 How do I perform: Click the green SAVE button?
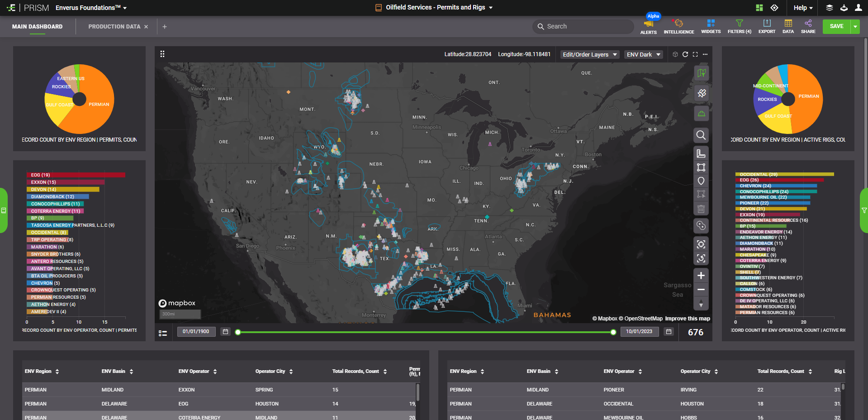[x=836, y=27]
